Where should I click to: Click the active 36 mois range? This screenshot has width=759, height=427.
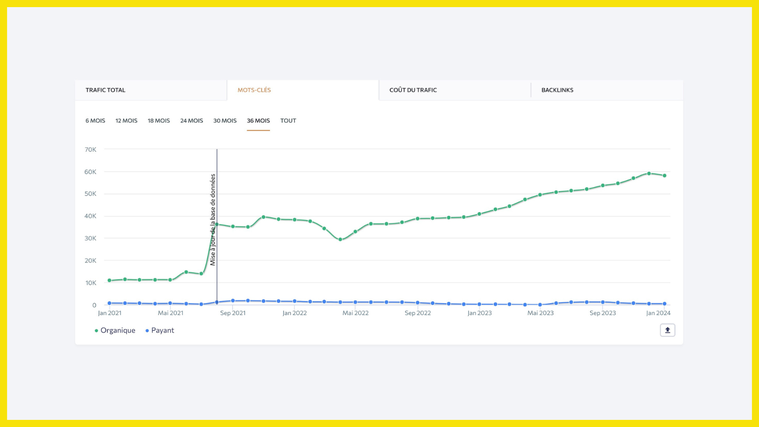[x=258, y=121]
